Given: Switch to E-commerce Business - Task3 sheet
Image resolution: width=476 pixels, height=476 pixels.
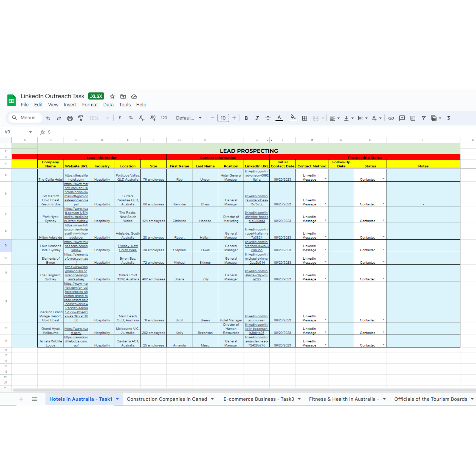Looking at the screenshot, I should 258,399.
